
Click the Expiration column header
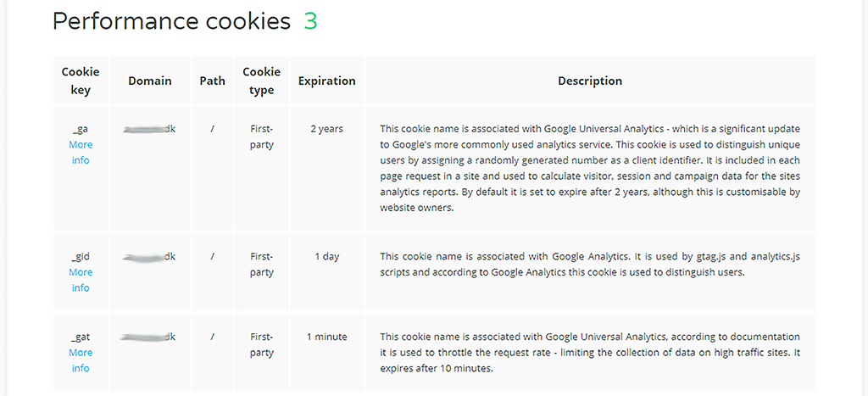326,81
